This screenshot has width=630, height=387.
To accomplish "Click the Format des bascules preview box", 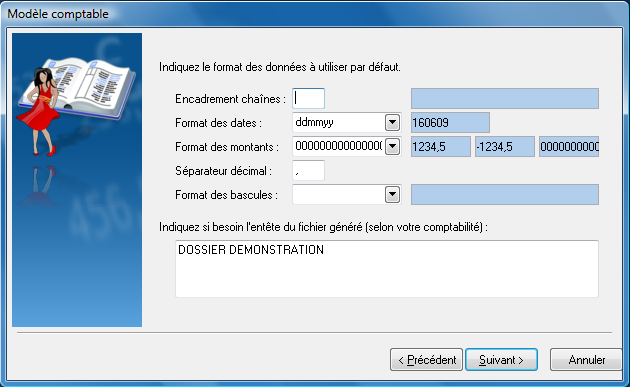I will pyautogui.click(x=505, y=195).
